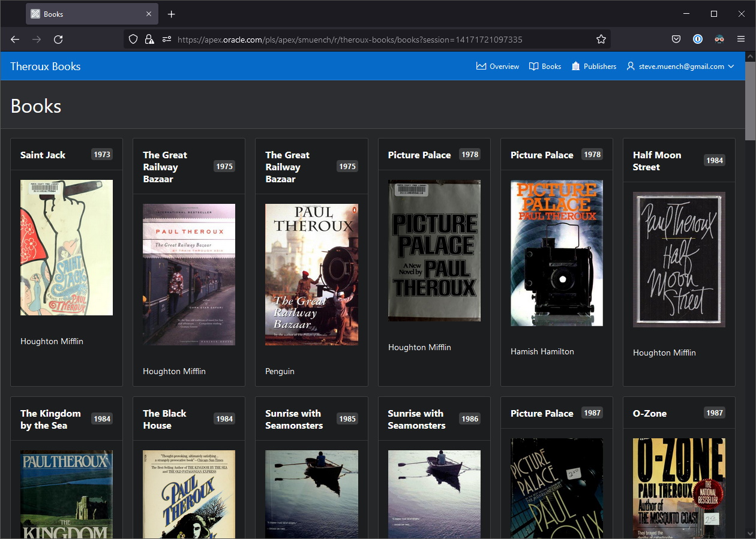Open the Firefox hamburger menu
This screenshot has height=539, width=756.
[741, 40]
